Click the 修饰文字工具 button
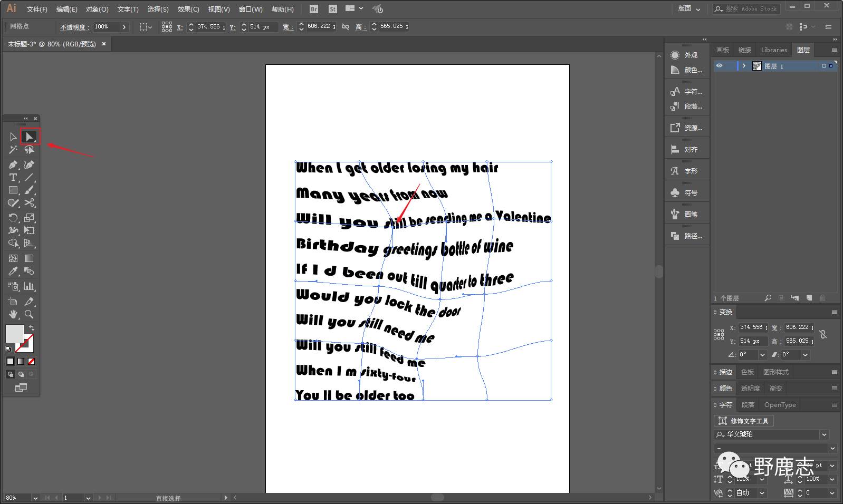The height and width of the screenshot is (504, 843). (x=744, y=421)
